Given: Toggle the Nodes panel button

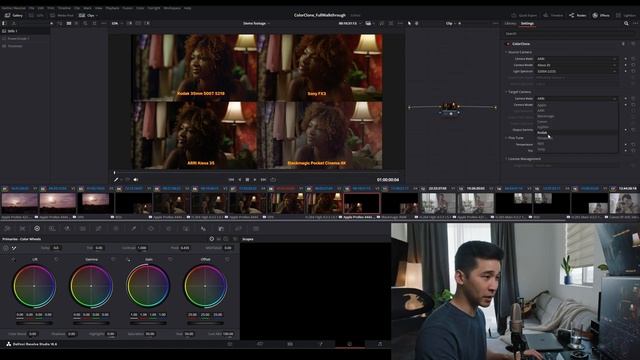Looking at the screenshot, I should (578, 15).
